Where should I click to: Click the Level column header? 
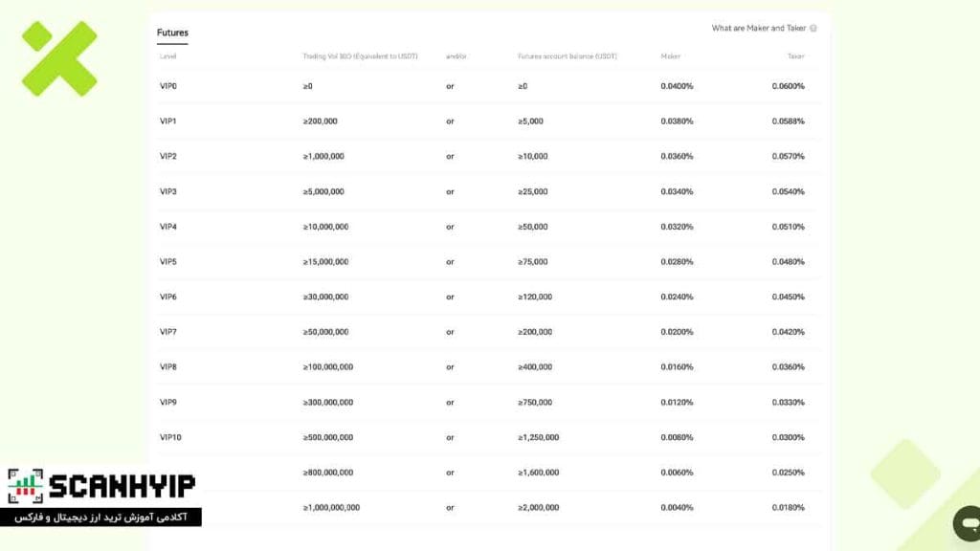[x=168, y=56]
